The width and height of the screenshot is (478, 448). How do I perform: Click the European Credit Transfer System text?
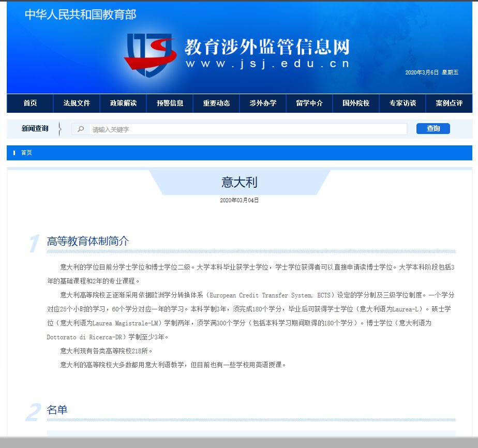click(261, 295)
